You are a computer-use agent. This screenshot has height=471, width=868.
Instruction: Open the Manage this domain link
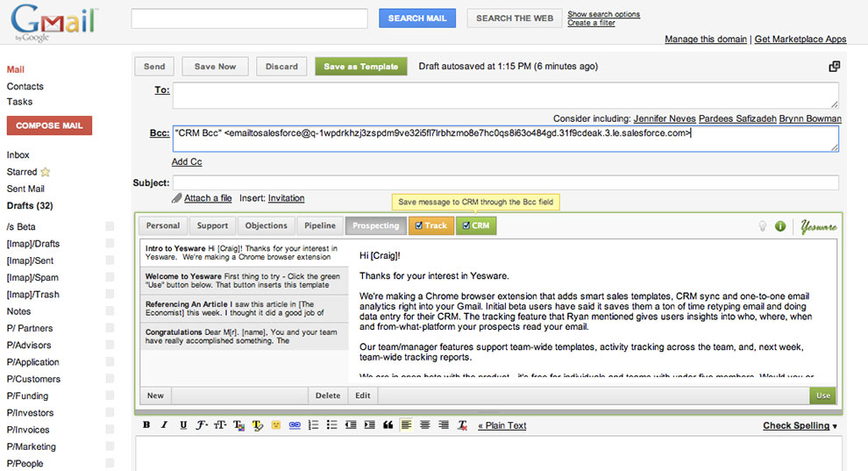(706, 39)
